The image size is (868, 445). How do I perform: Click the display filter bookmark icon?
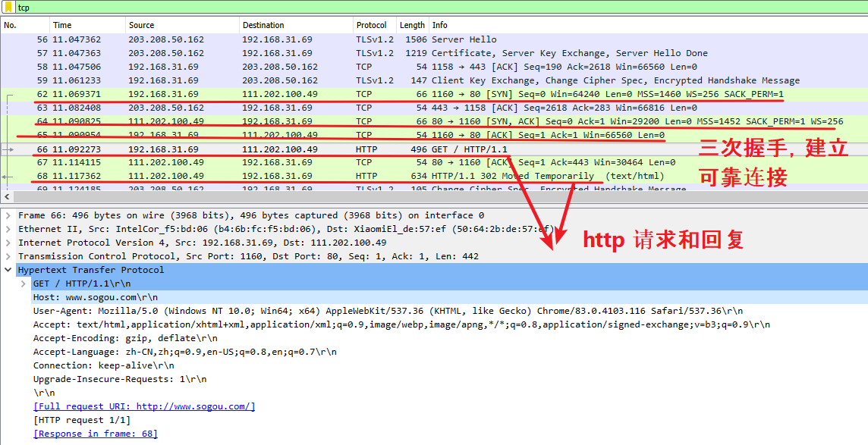click(8, 7)
